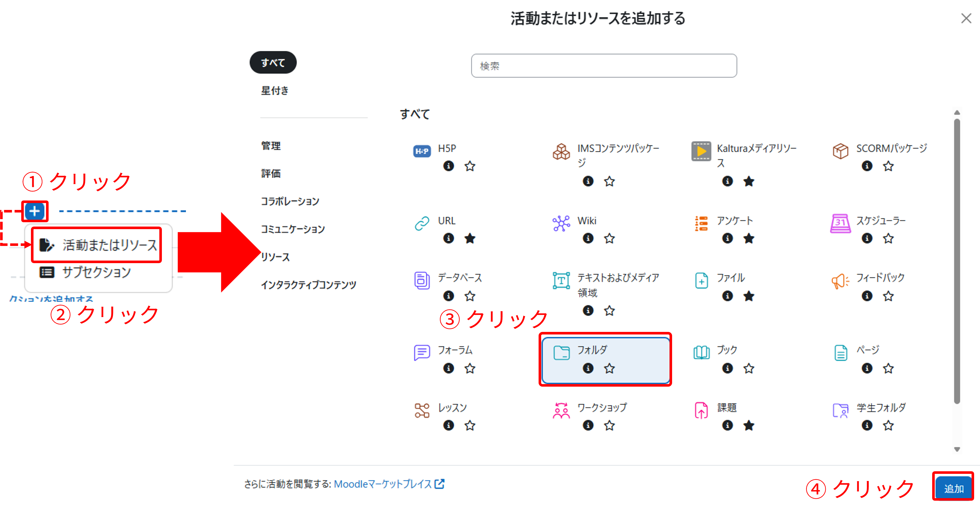
Task: Star the ワークショップ activity
Action: 609,425
